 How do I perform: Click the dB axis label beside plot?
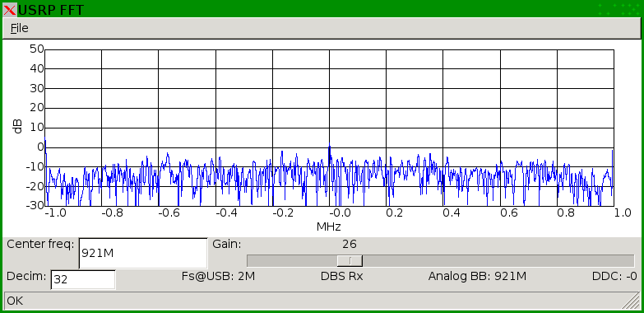click(x=17, y=127)
